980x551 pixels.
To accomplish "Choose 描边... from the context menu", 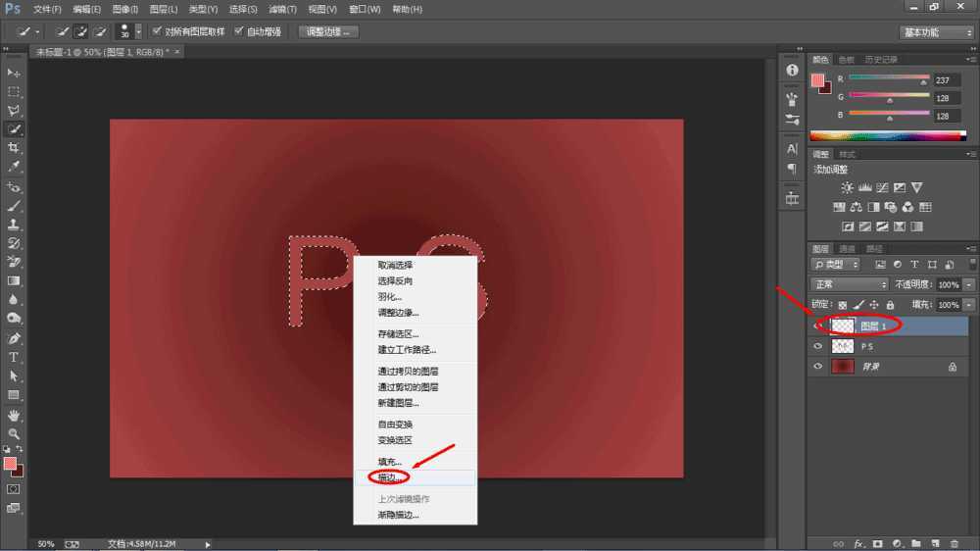I will [x=392, y=477].
